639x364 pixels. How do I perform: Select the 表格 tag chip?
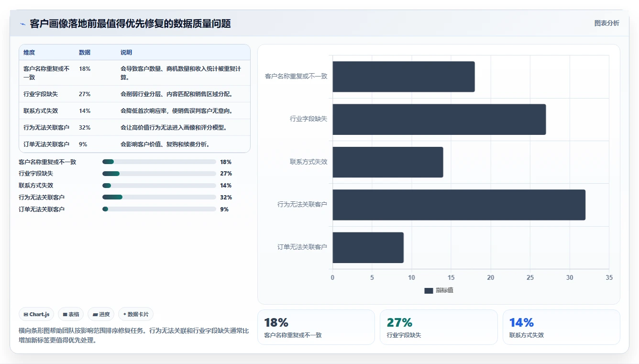tap(71, 314)
